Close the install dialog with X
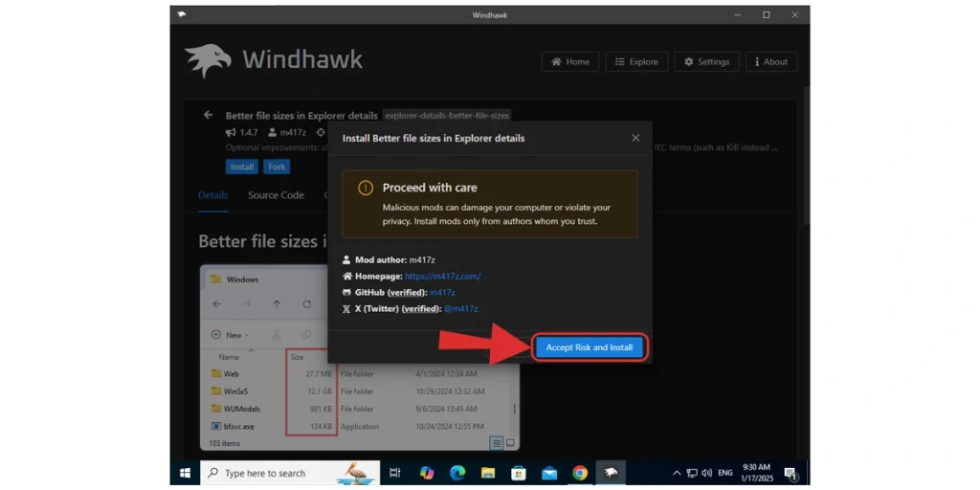The image size is (980, 490). tap(635, 138)
